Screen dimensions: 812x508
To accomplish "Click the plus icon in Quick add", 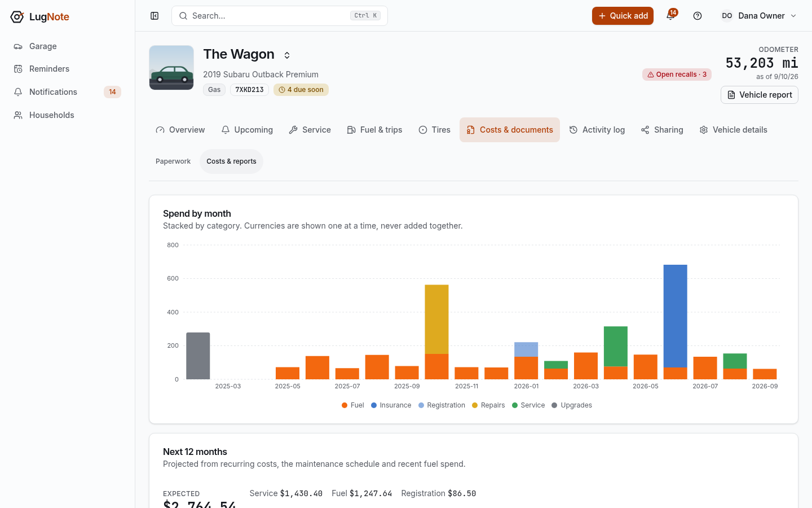I will (x=602, y=16).
